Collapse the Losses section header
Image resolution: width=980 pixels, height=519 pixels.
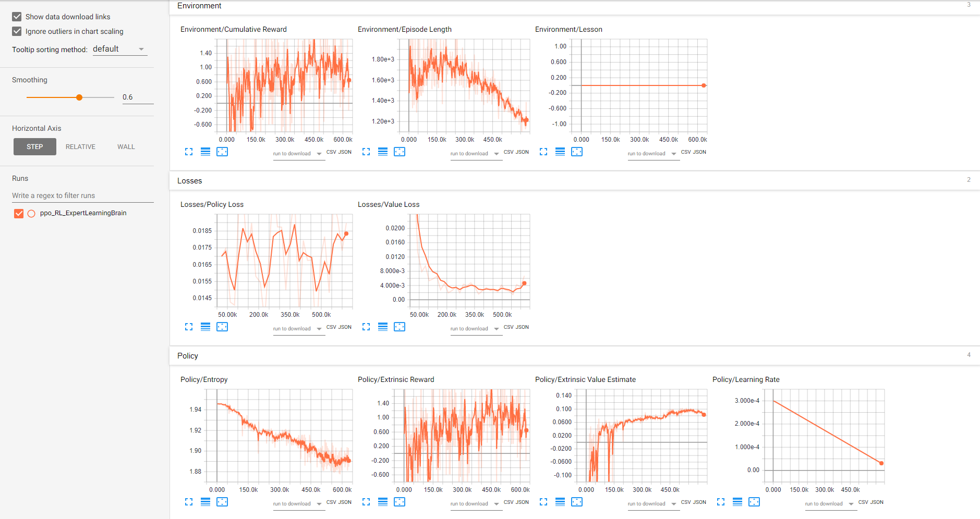[x=574, y=181]
